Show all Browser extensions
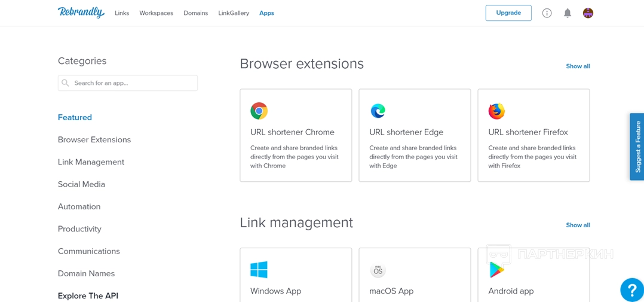This screenshot has height=302, width=644. click(578, 66)
